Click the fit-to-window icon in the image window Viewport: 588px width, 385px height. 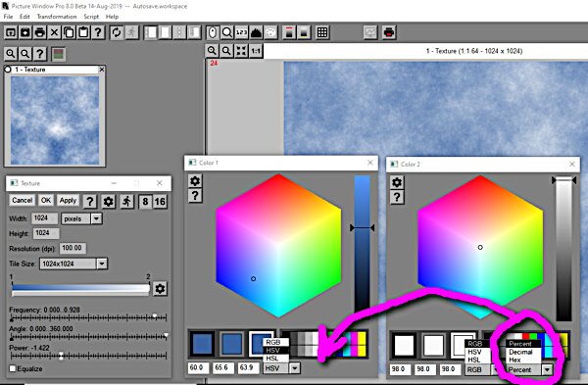(241, 51)
